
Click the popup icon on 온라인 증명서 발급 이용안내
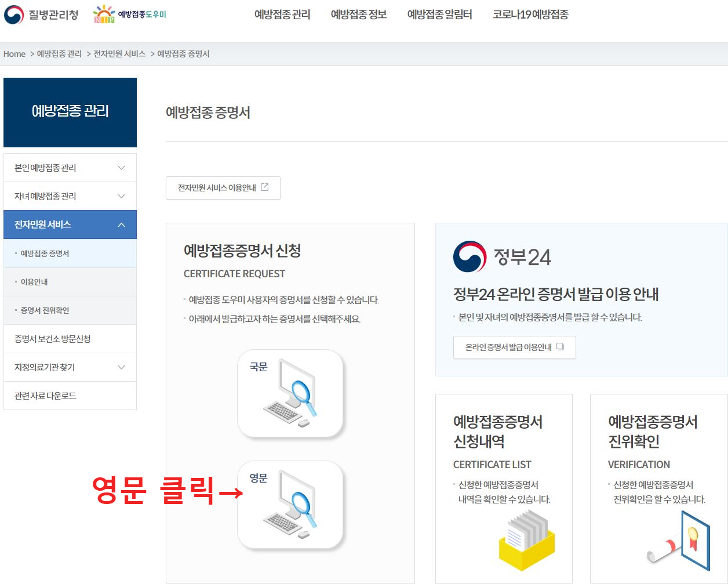(x=560, y=347)
